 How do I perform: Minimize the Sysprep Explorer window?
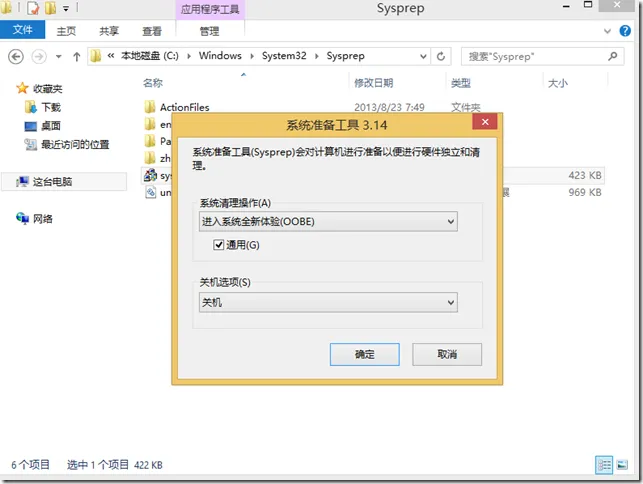(x=566, y=7)
